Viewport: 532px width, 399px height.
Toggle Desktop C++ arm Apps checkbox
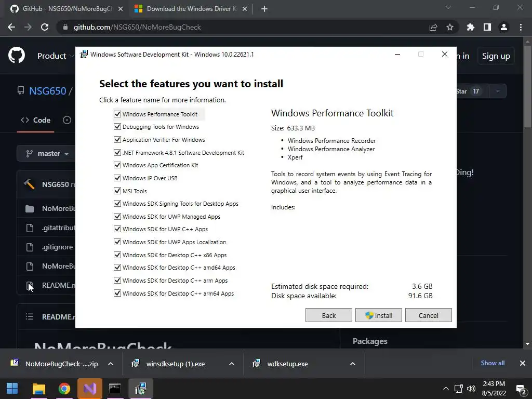(x=117, y=280)
